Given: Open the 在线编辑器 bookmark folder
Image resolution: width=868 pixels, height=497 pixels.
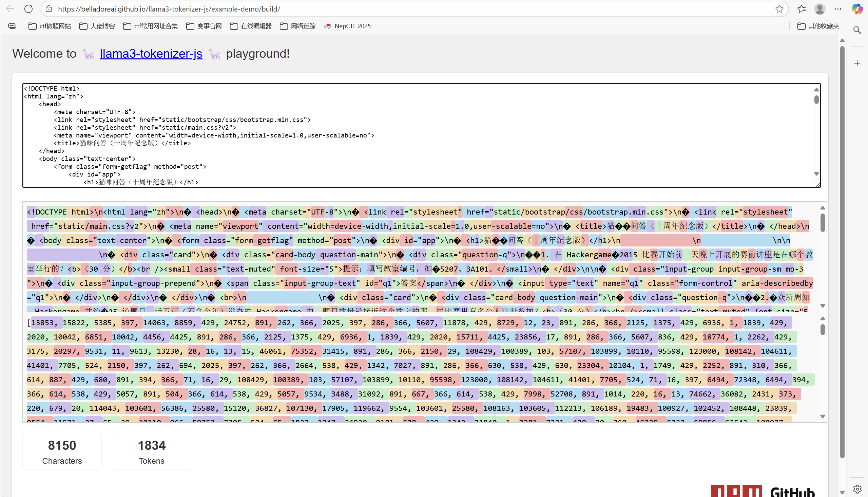Looking at the screenshot, I should (251, 26).
